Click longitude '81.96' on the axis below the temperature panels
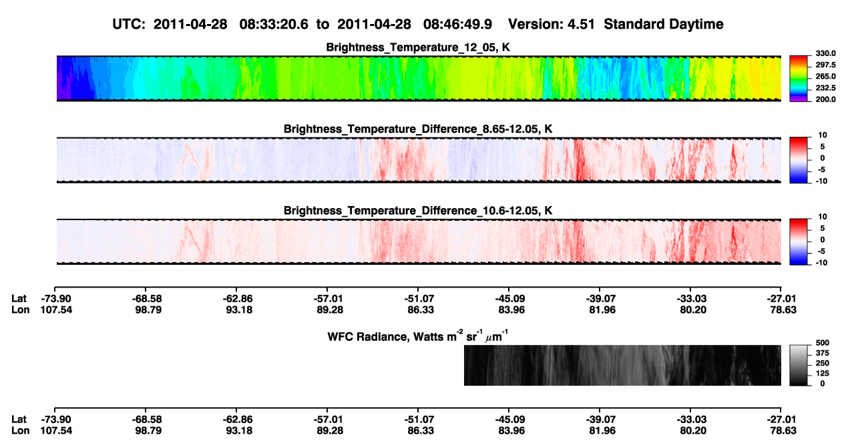868x445 pixels. click(x=601, y=310)
